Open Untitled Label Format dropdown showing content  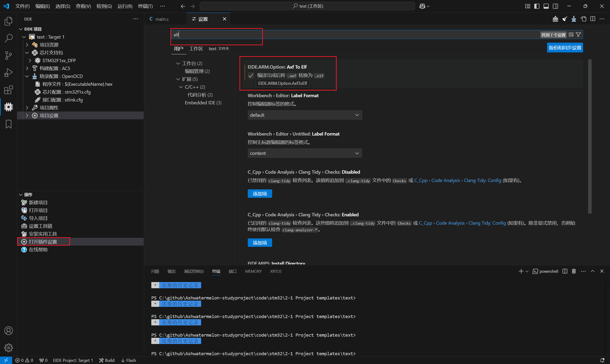[x=304, y=153]
